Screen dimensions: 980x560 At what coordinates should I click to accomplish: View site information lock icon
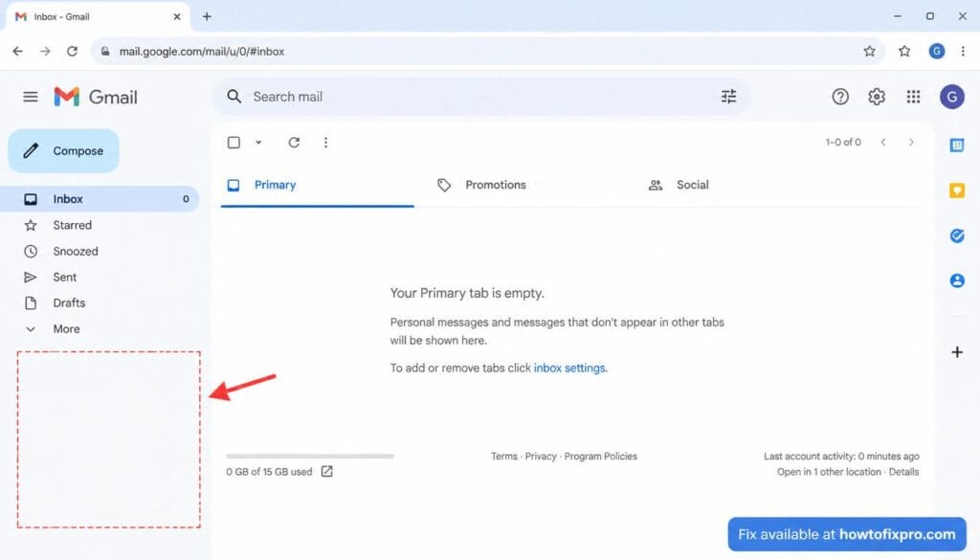[x=105, y=52]
